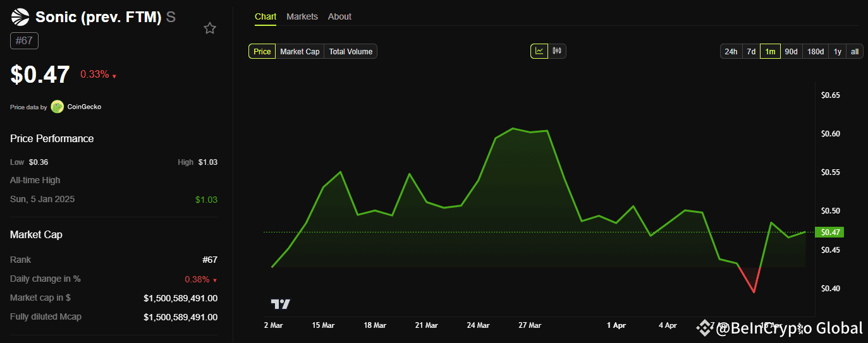The width and height of the screenshot is (868, 343).
Task: Click the 15 Mar date on chart axis
Action: point(323,325)
